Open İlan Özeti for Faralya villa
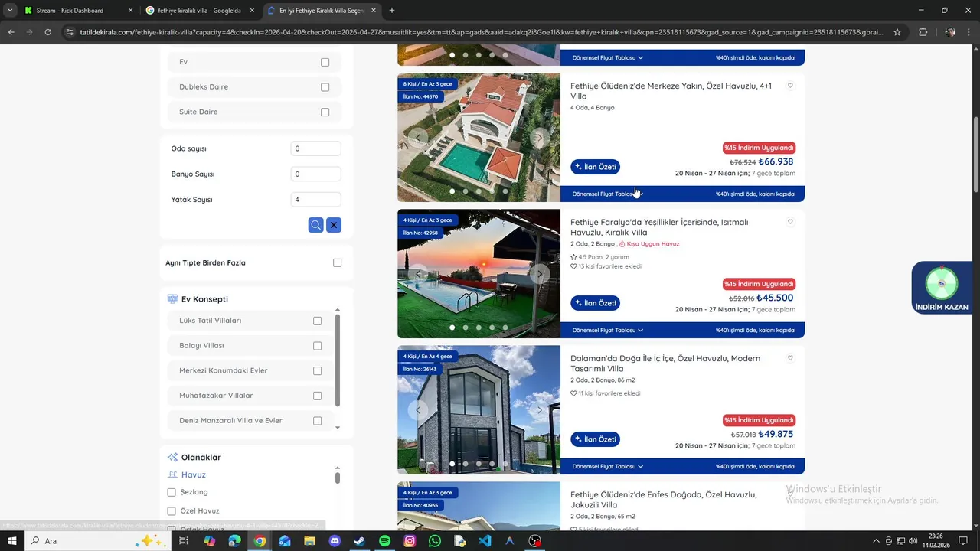This screenshot has width=980, height=551. (x=595, y=303)
